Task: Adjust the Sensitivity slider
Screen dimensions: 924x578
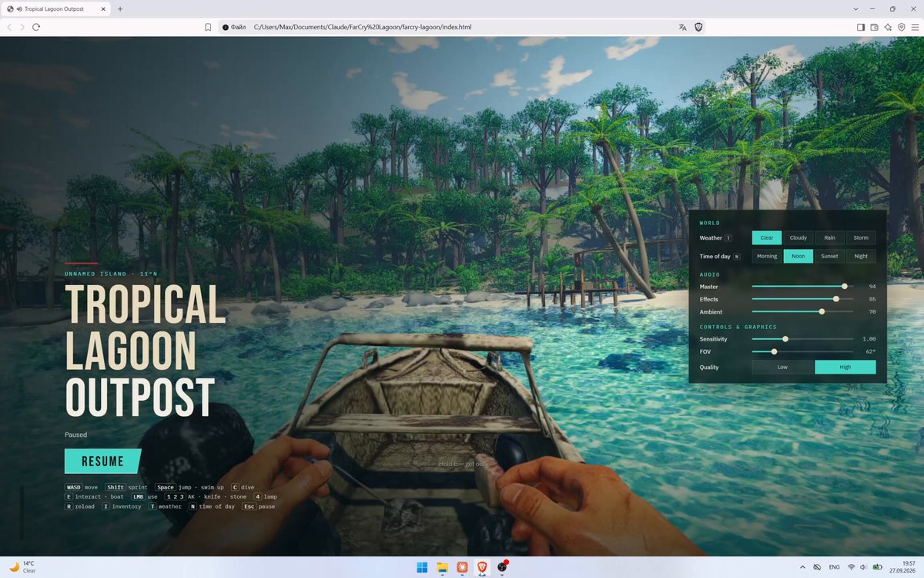Action: point(802,339)
